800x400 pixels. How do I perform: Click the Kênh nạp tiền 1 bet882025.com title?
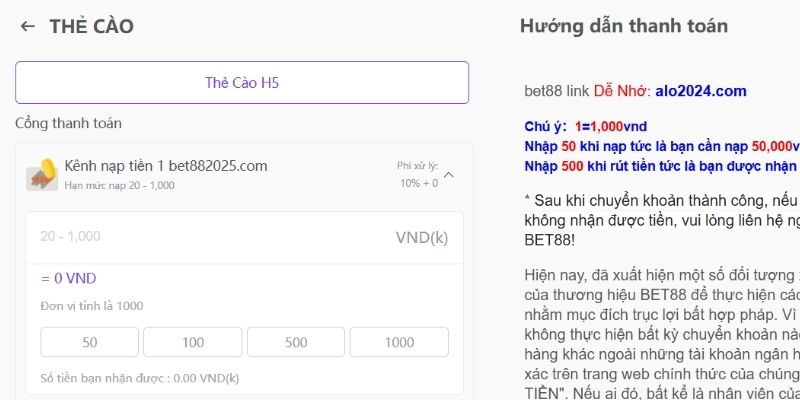tap(166, 166)
